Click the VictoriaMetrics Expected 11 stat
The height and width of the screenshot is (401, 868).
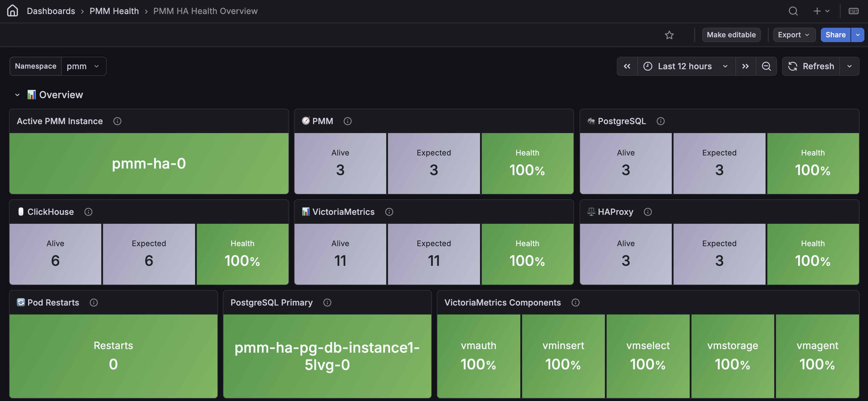point(434,254)
